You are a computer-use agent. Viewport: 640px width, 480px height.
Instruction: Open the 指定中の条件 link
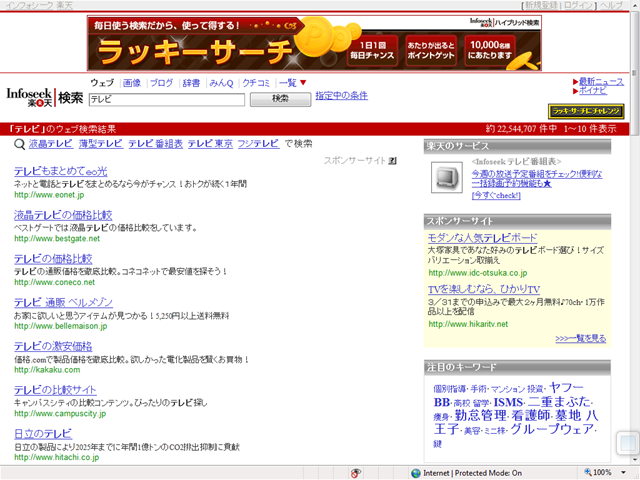pos(341,96)
